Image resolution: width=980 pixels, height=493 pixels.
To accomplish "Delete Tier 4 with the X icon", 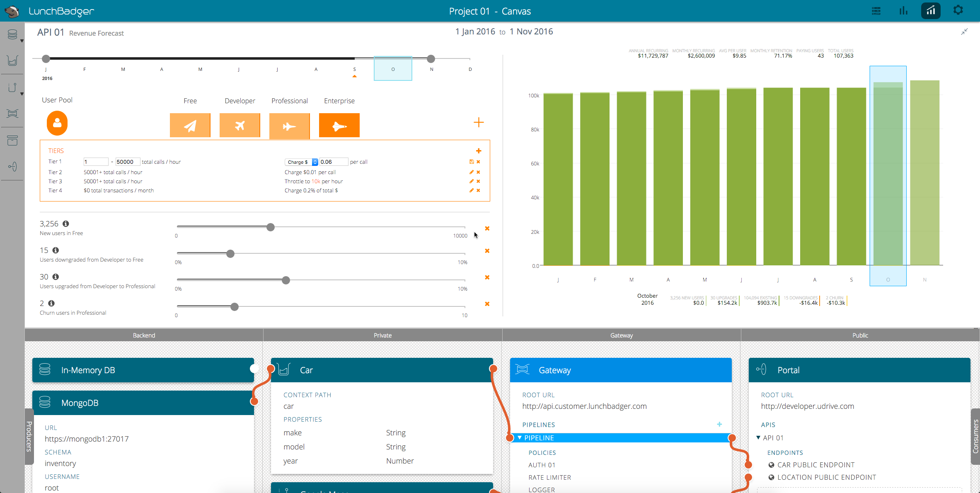I will tap(478, 190).
